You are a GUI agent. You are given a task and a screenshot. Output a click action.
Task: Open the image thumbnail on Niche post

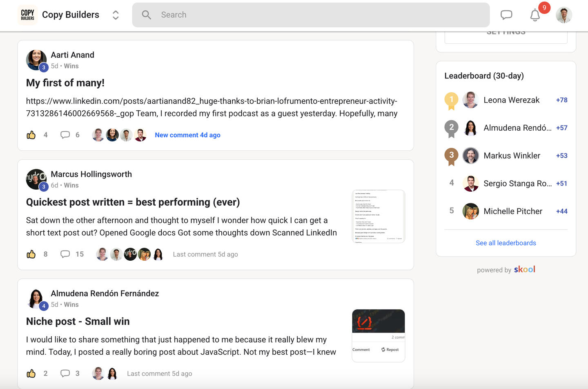pos(378,335)
